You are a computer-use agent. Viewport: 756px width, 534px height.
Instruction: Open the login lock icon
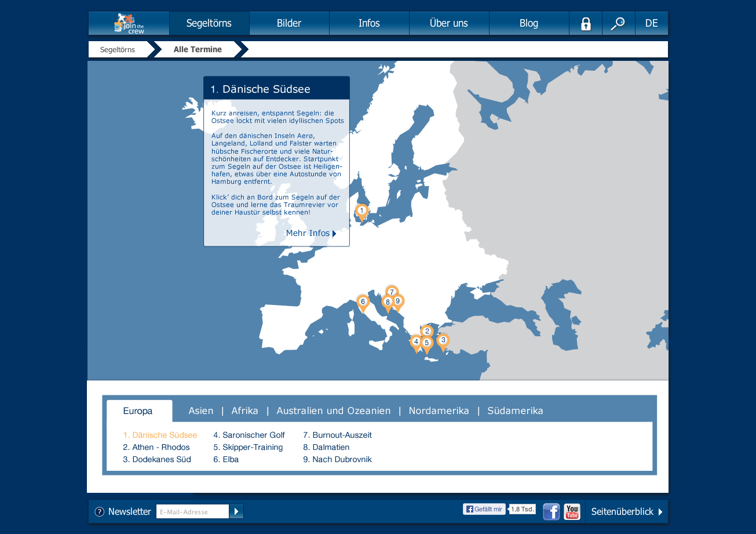point(586,24)
